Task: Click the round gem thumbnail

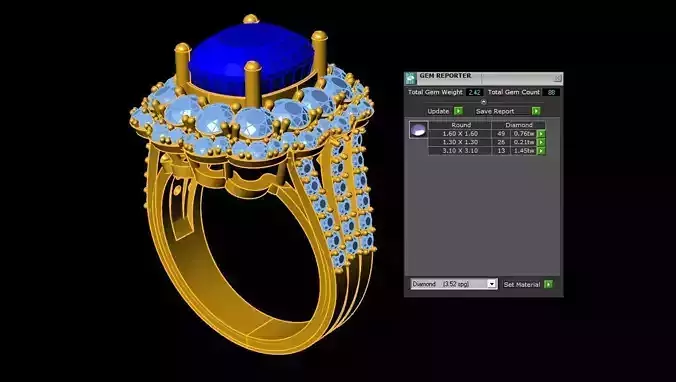Action: click(418, 130)
